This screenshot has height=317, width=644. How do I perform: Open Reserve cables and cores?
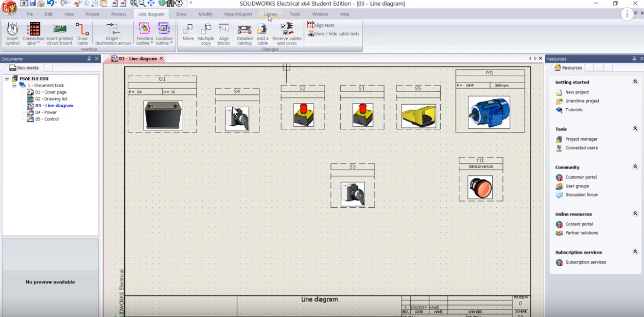(287, 34)
